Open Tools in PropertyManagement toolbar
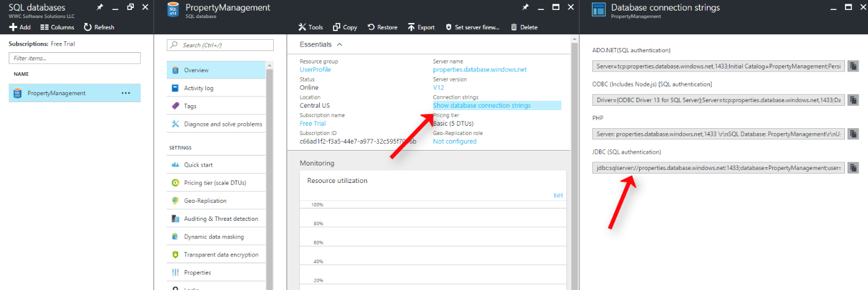Image resolution: width=868 pixels, height=290 pixels. tap(310, 27)
